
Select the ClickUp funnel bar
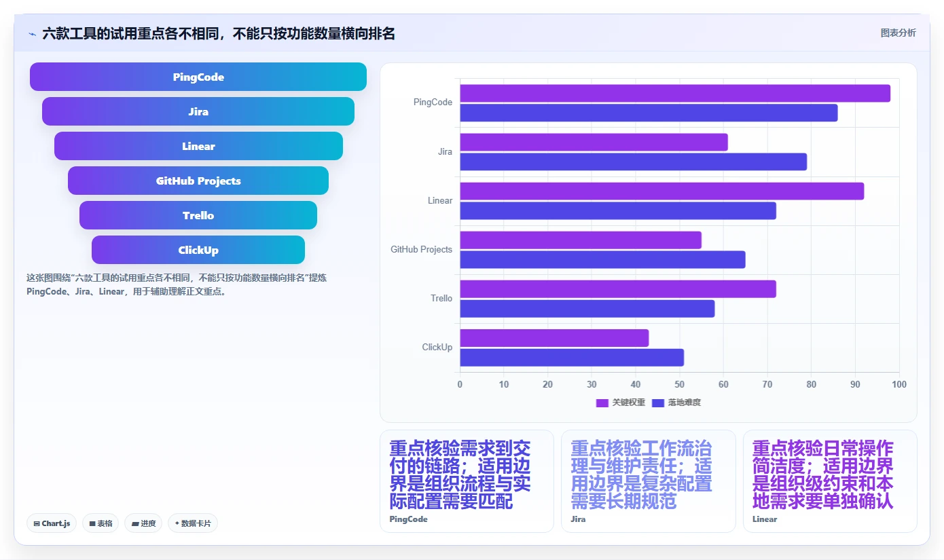[x=198, y=250]
